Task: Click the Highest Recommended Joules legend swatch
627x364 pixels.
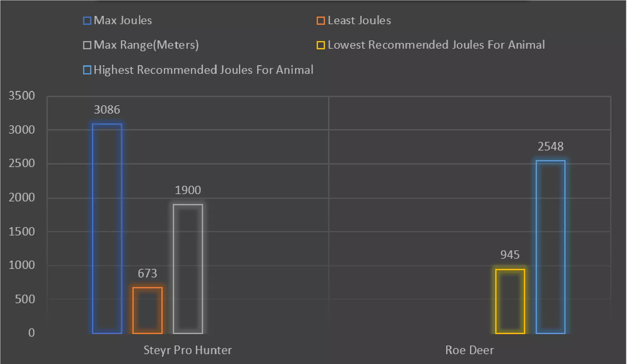Action: point(87,70)
